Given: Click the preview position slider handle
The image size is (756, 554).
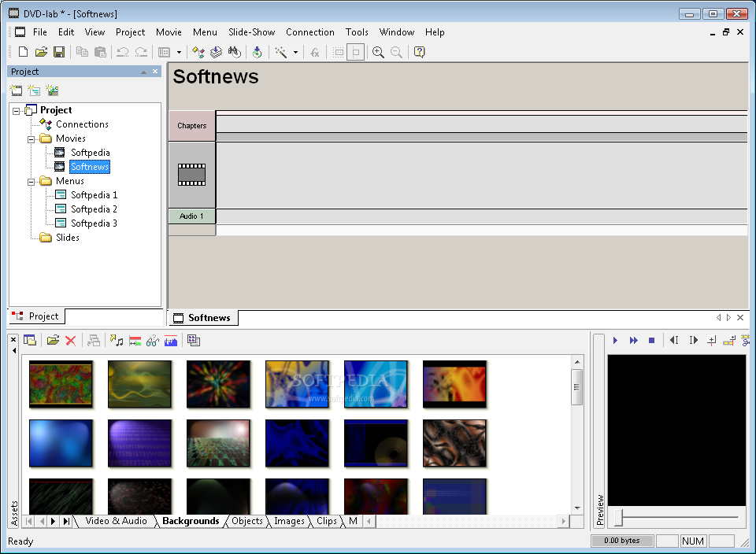Looking at the screenshot, I should pos(619,518).
